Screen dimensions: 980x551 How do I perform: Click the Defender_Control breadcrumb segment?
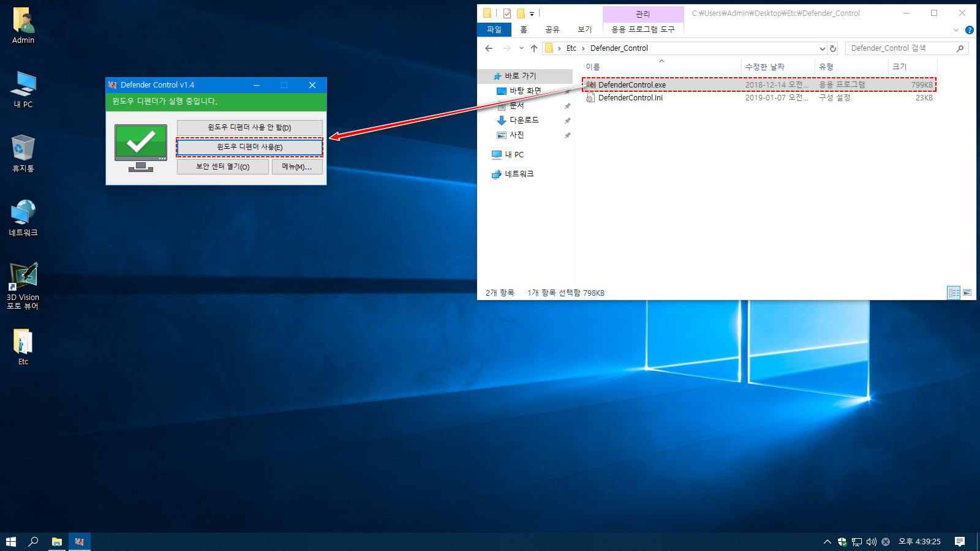point(619,48)
